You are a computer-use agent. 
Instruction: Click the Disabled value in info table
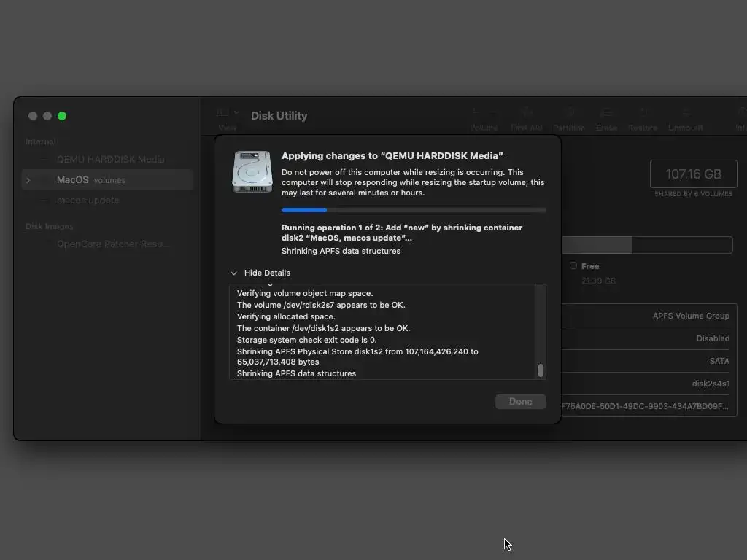coord(713,338)
